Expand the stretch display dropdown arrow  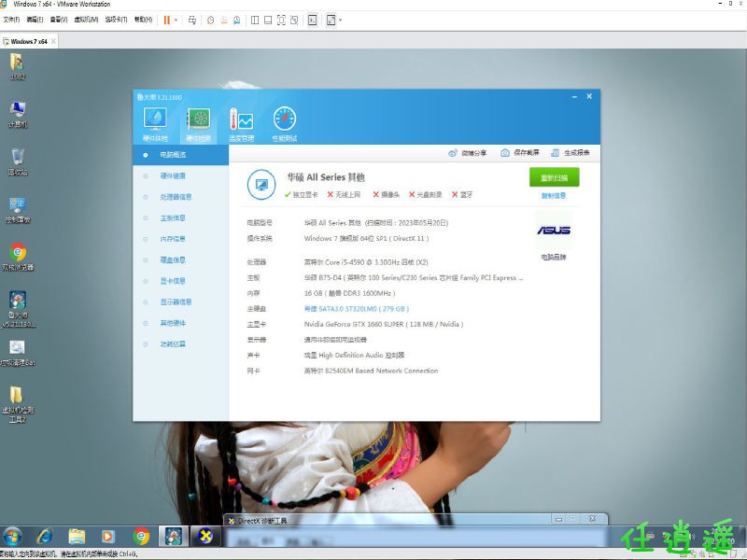340,20
